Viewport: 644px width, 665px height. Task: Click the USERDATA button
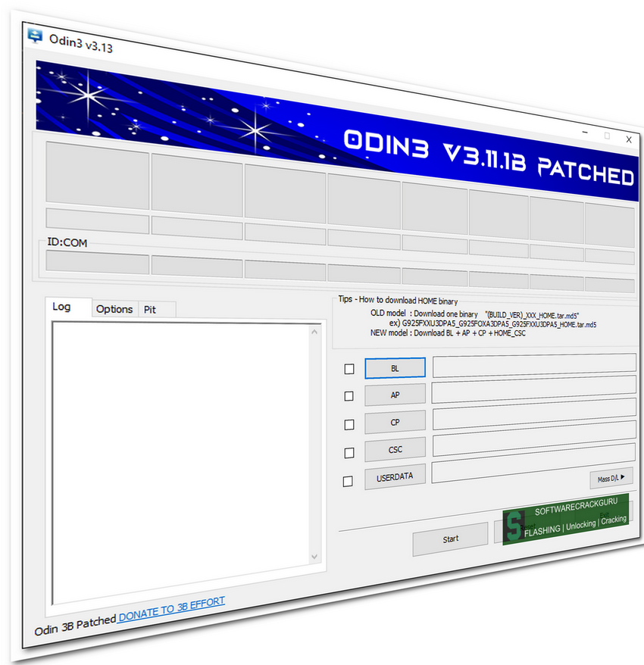tap(395, 478)
